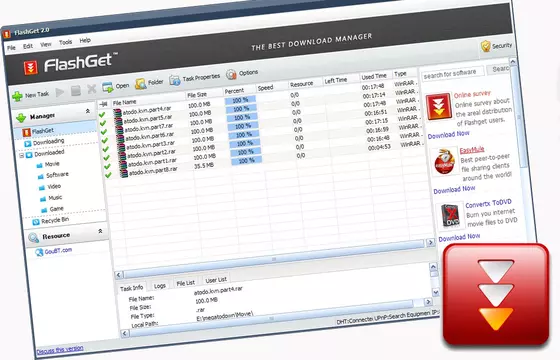Open the EasyMule link
This screenshot has width=560, height=360.
tap(472, 150)
